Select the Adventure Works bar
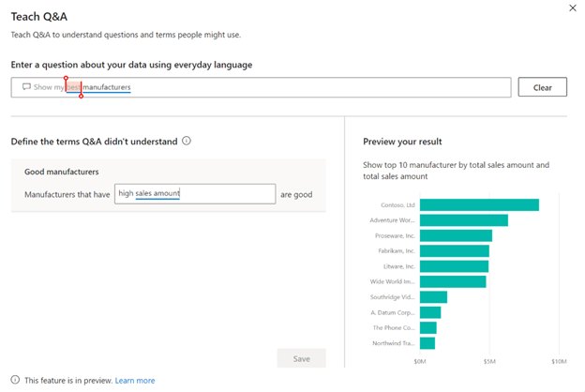The width and height of the screenshot is (585, 392). pos(463,220)
